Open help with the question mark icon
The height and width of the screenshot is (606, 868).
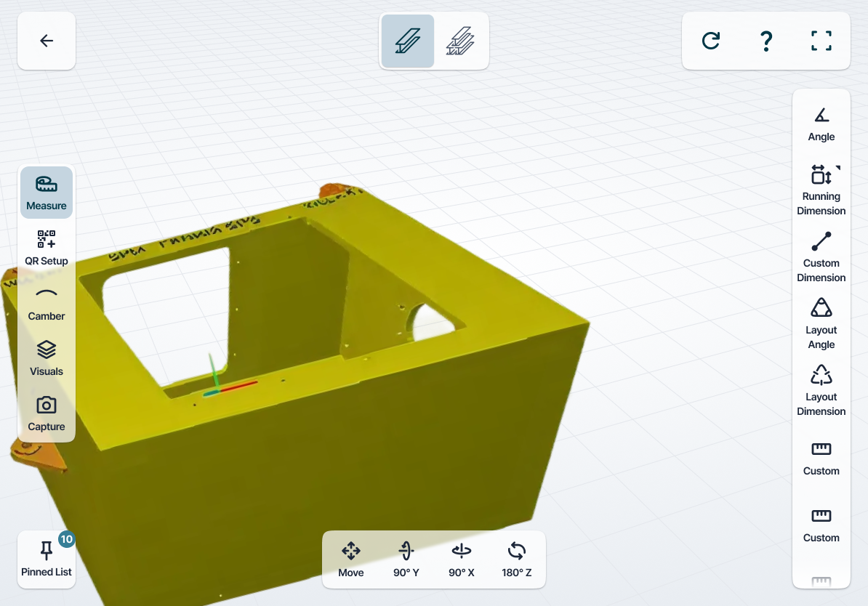tap(766, 41)
